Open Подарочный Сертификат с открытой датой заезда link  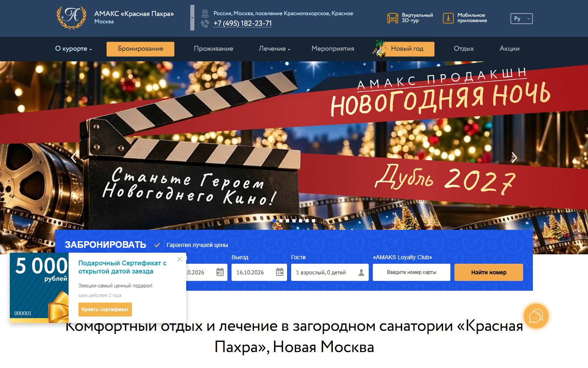(122, 267)
